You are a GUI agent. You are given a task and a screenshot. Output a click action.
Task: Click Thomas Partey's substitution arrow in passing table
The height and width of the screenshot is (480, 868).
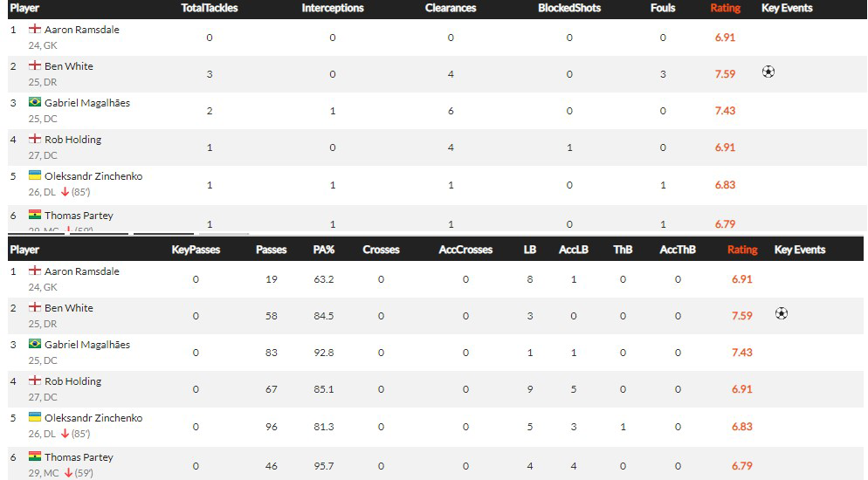click(x=68, y=473)
